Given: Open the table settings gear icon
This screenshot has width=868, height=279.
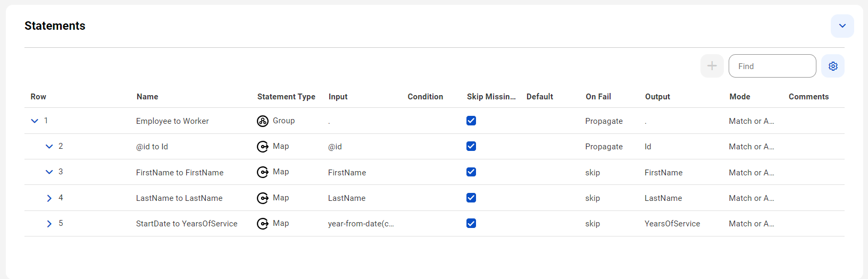Looking at the screenshot, I should tap(833, 66).
